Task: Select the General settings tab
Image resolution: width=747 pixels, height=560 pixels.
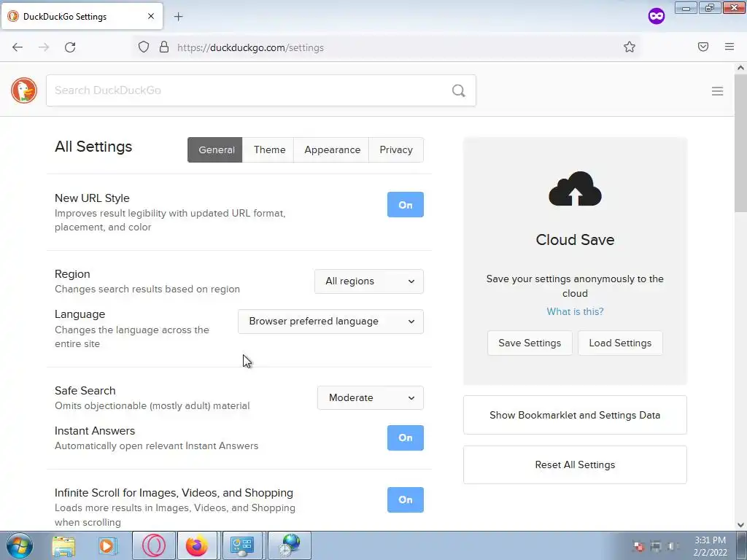Action: pos(215,150)
